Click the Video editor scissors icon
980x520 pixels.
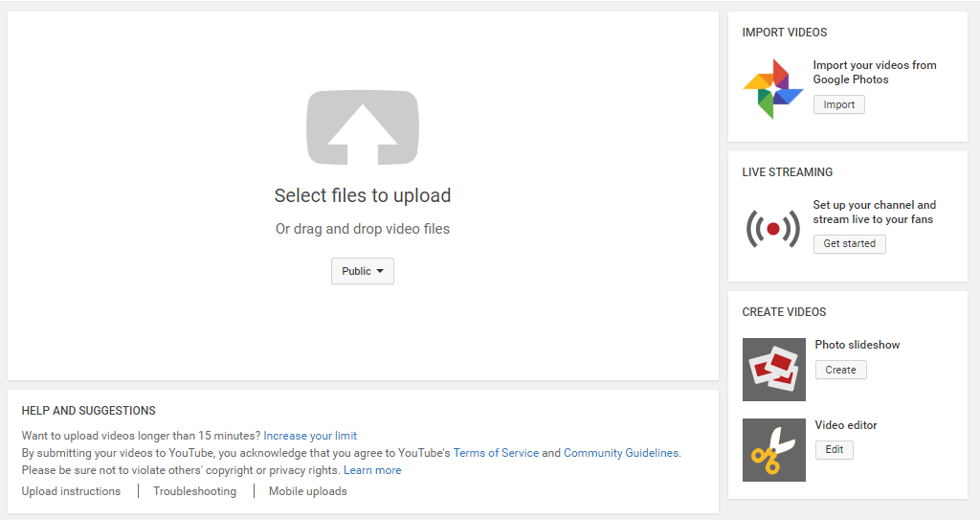pyautogui.click(x=773, y=450)
